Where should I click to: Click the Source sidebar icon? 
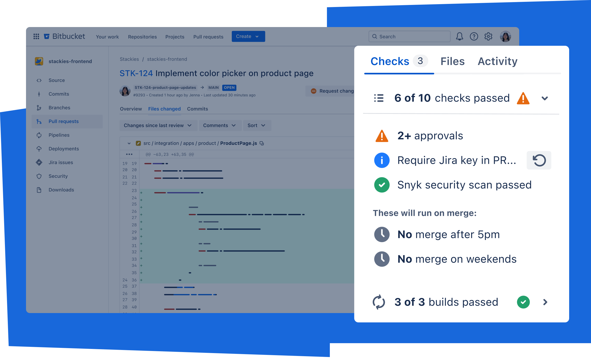39,80
